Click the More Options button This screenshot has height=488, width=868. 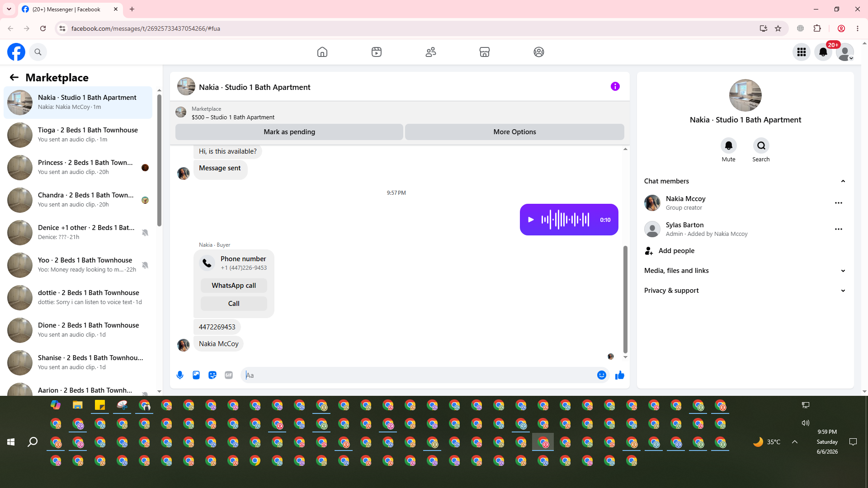tap(514, 132)
